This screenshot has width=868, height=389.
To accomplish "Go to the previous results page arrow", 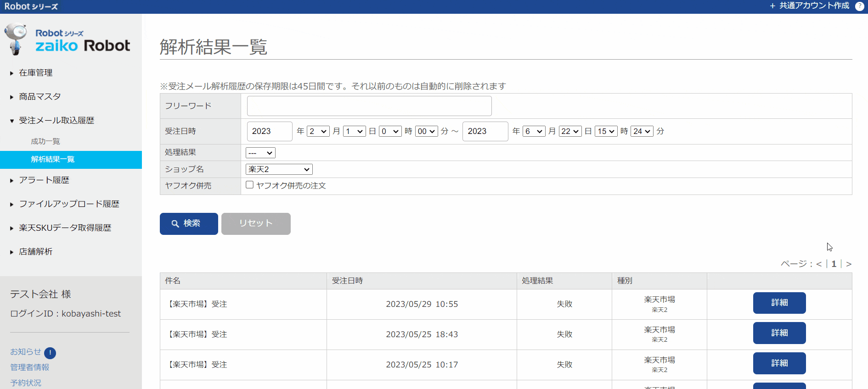I will click(819, 264).
